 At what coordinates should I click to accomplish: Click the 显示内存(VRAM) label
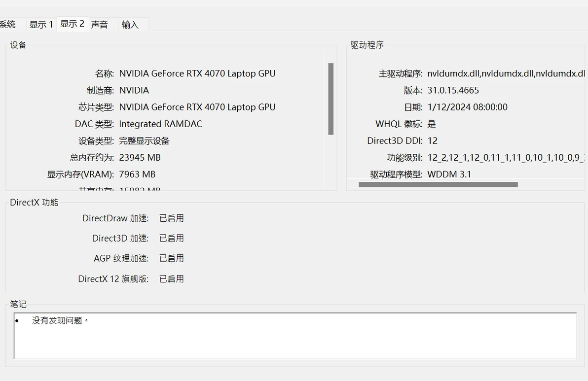80,174
